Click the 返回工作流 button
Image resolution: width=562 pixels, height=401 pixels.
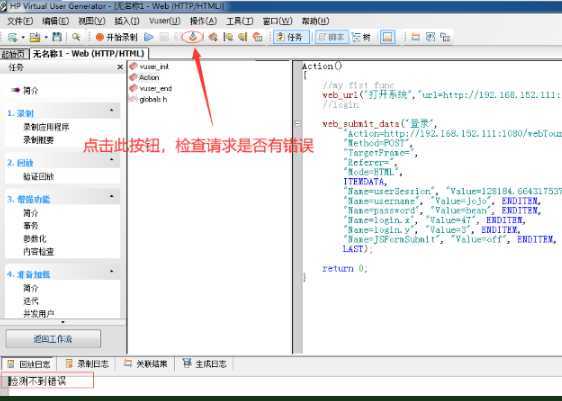click(x=53, y=339)
